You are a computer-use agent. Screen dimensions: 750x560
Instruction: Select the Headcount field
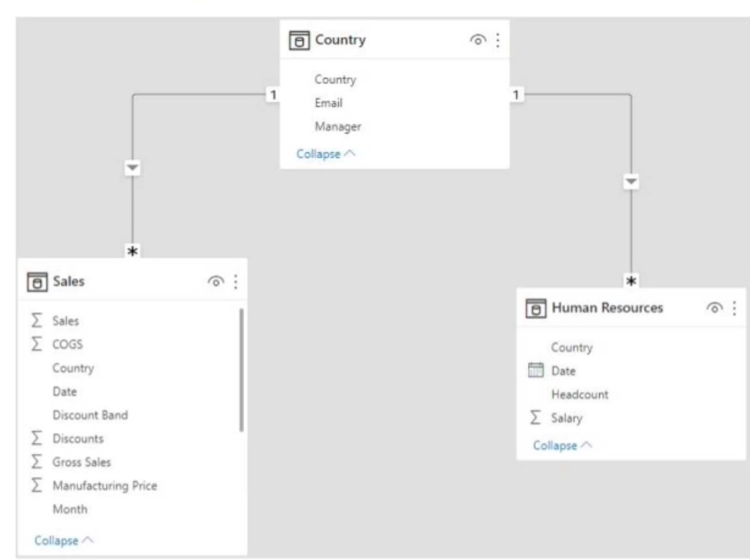(x=579, y=394)
